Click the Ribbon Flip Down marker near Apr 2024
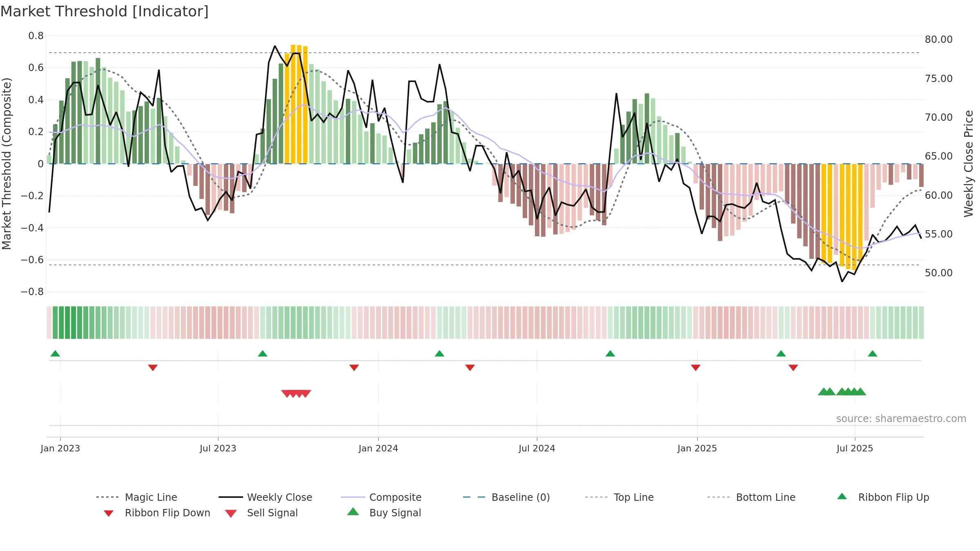Viewport: 980px width, 551px height. [470, 368]
